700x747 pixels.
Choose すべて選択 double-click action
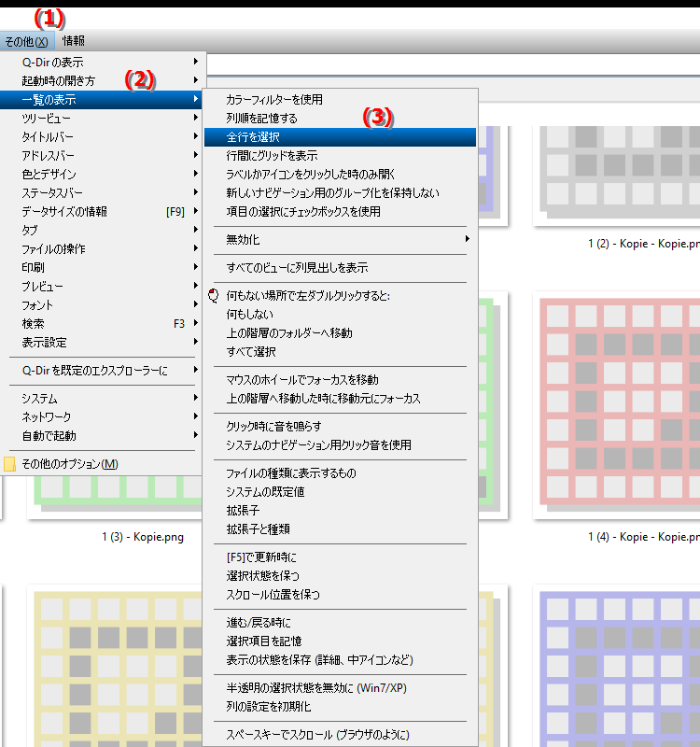point(340,352)
